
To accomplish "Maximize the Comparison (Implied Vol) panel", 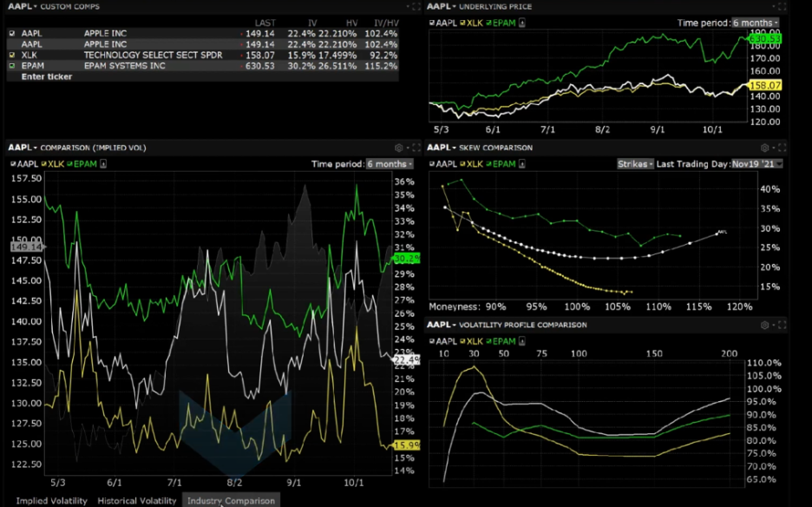I will [416, 148].
